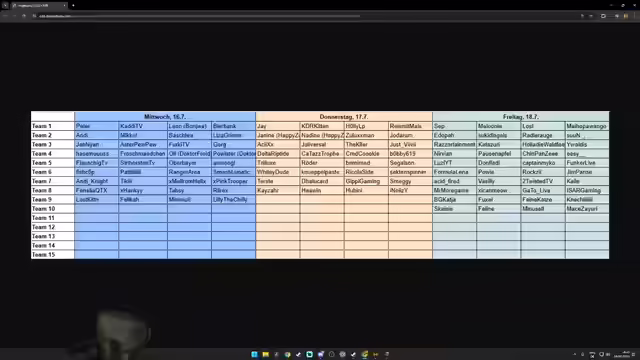
Task: Click the 'Bierbank' cell
Action: [233, 126]
